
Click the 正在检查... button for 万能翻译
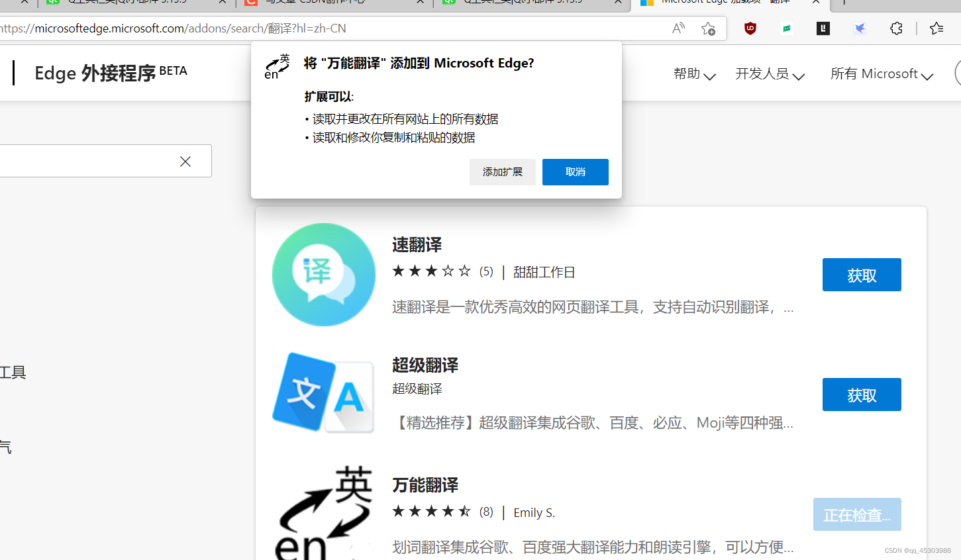pyautogui.click(x=857, y=514)
